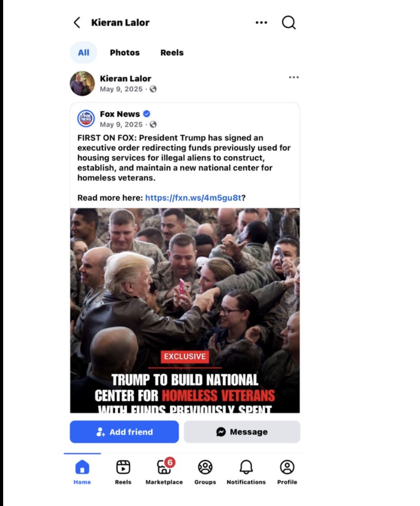Open the fxn.ws article link
Viewport: 420px width, 506px height.
193,198
